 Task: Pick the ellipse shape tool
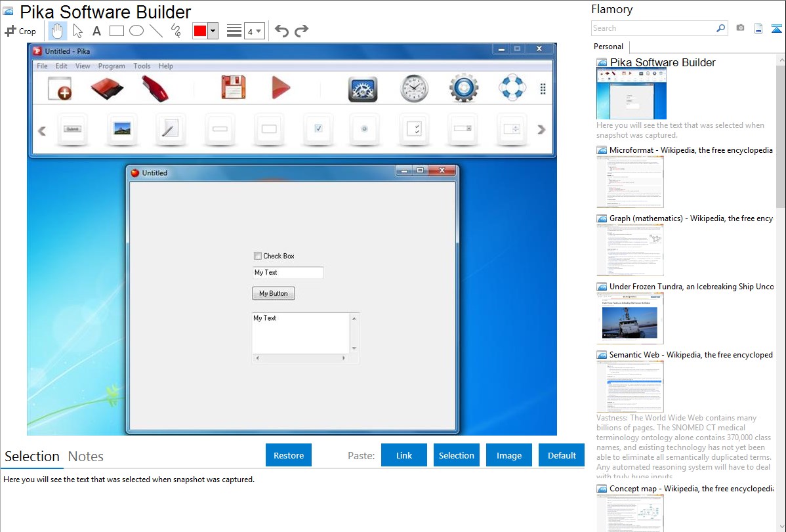pyautogui.click(x=136, y=31)
